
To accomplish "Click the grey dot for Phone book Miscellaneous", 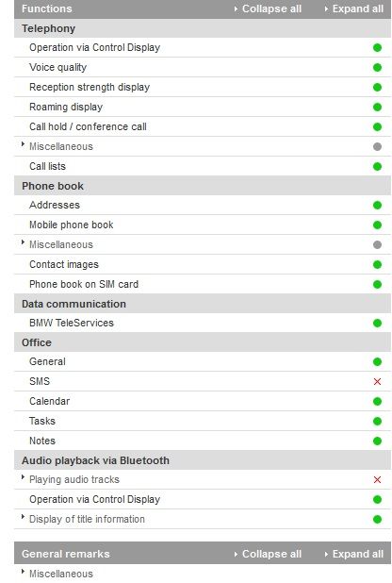I will click(377, 244).
